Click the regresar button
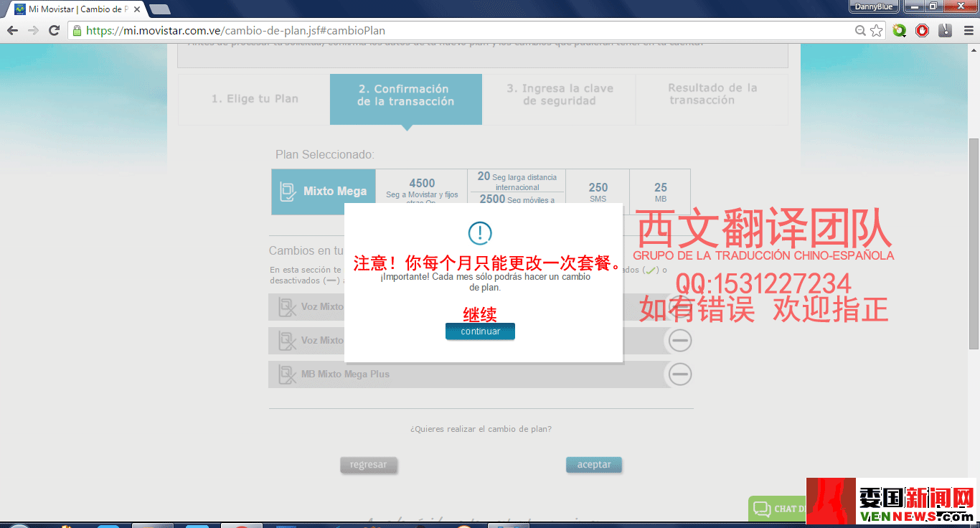 (369, 465)
